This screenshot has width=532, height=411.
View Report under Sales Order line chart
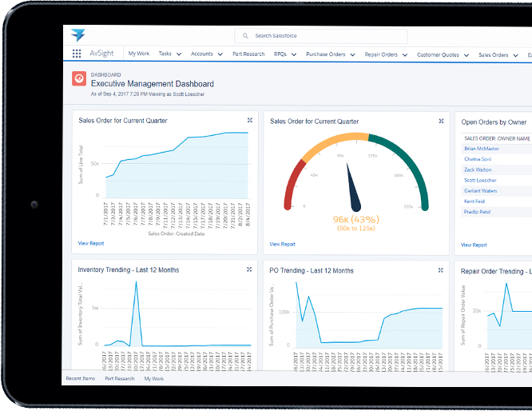(x=91, y=243)
